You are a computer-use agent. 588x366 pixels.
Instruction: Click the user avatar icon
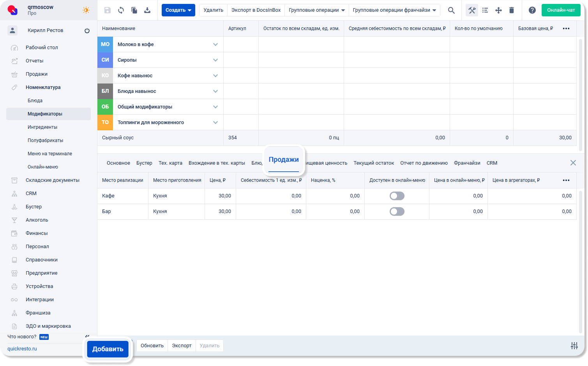12,30
